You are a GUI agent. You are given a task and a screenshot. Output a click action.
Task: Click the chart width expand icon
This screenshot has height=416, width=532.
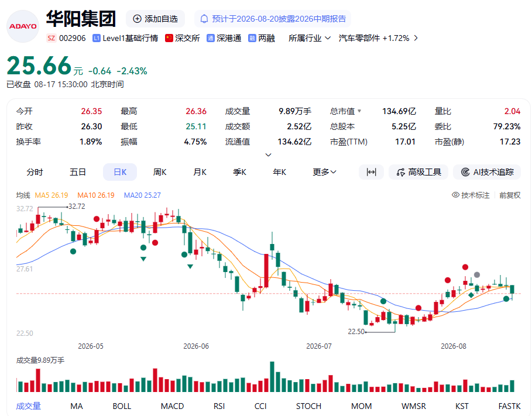point(371,172)
